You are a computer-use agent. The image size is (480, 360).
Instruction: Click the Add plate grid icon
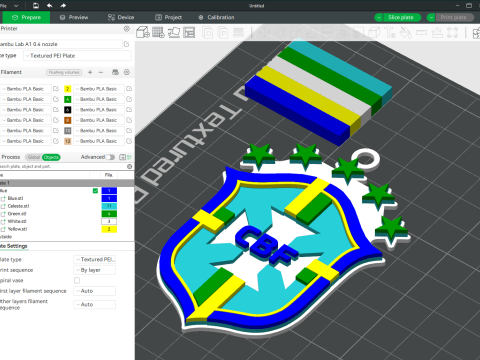(158, 33)
